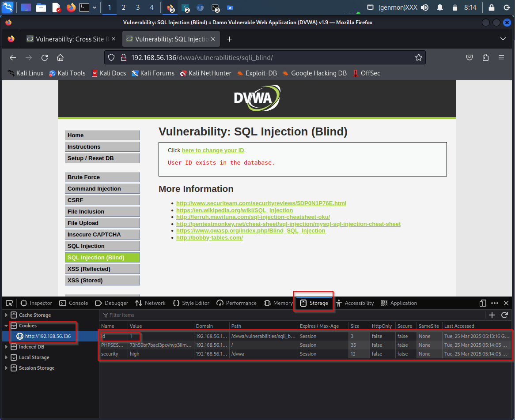Image resolution: width=515 pixels, height=420 pixels.
Task: Sort cookies by the Name column header
Action: (114, 326)
